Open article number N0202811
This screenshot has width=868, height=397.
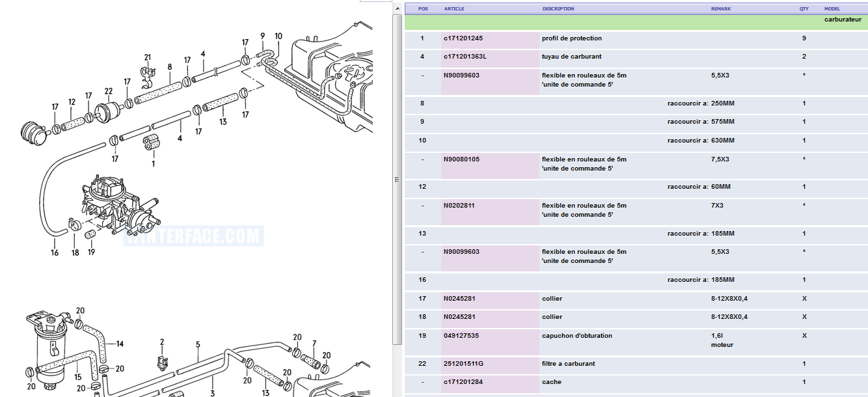pyautogui.click(x=459, y=206)
